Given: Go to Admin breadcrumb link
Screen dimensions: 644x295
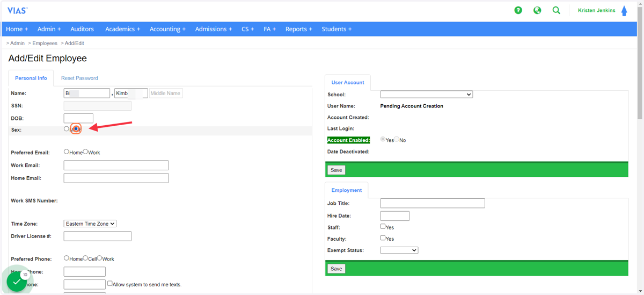Looking at the screenshot, I should (16, 43).
